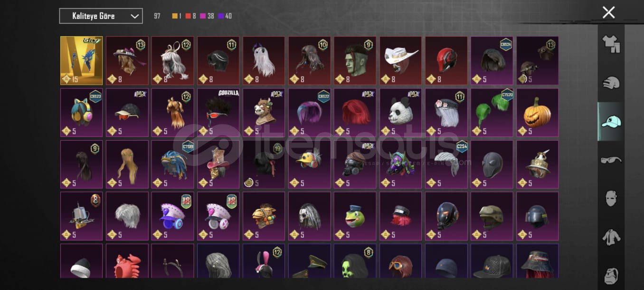Open the face mask category icon
The image size is (644, 290).
pyautogui.click(x=611, y=198)
